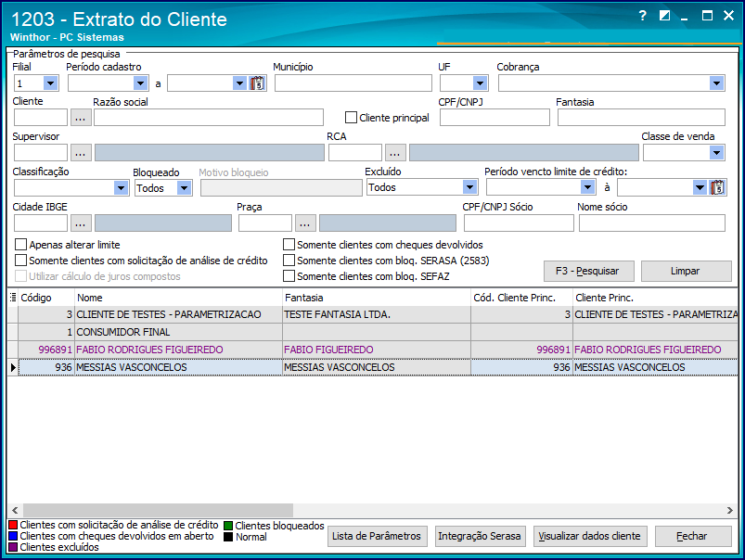The height and width of the screenshot is (560, 745).
Task: Click Visualizar dados cliente button
Action: click(590, 536)
